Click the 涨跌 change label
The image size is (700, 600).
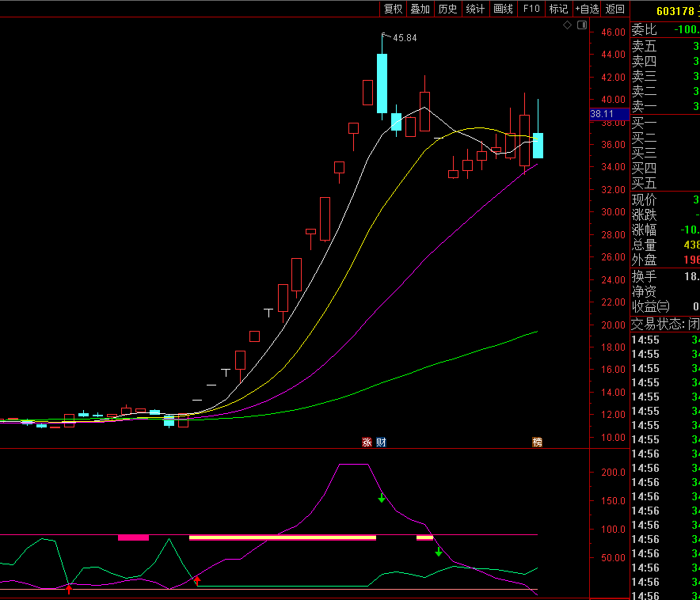click(645, 215)
